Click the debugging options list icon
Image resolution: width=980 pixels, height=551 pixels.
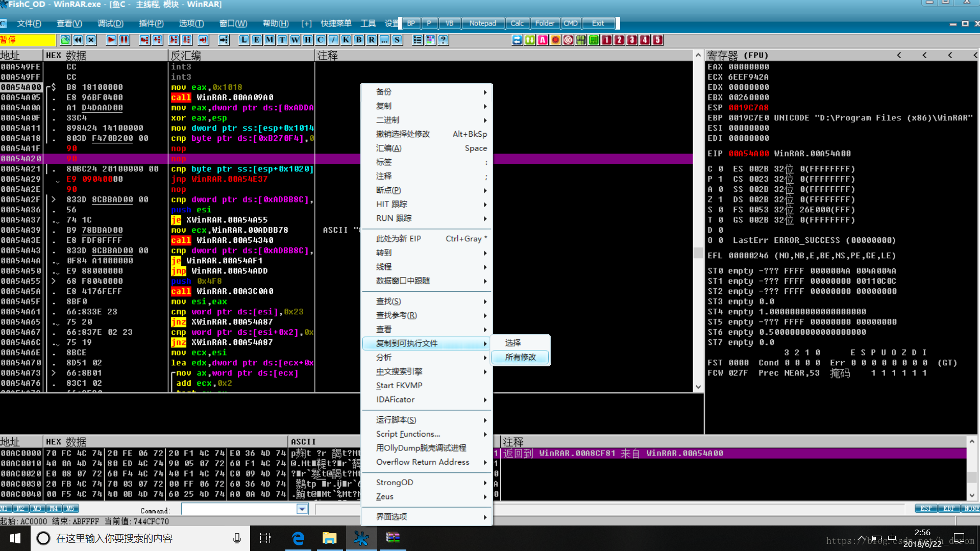click(x=418, y=40)
